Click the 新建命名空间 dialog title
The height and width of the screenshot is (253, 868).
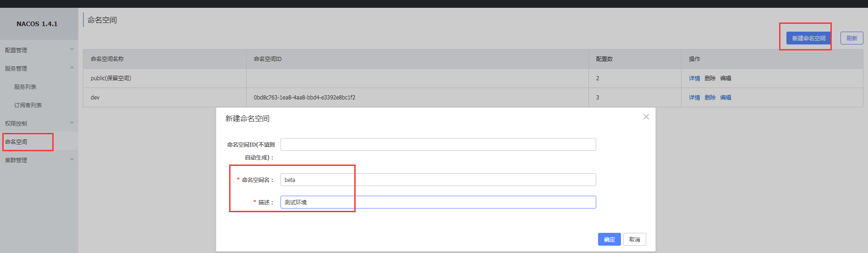(x=247, y=119)
